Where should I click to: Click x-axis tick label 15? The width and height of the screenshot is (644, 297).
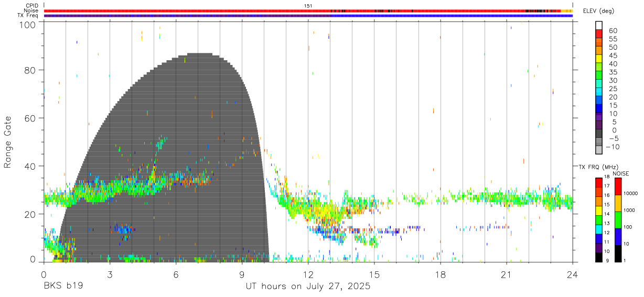pos(374,274)
